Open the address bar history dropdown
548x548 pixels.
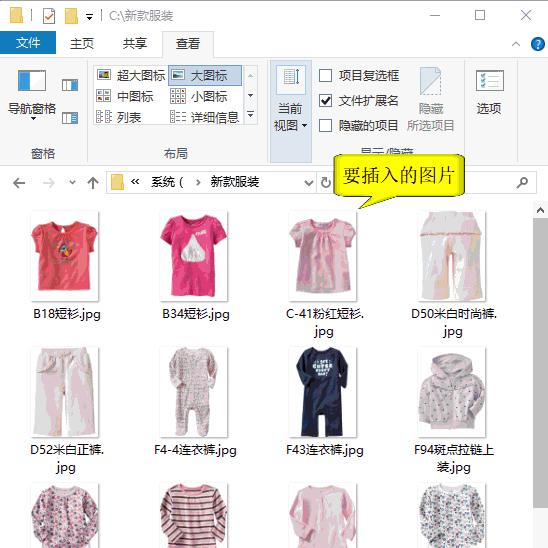tap(309, 183)
